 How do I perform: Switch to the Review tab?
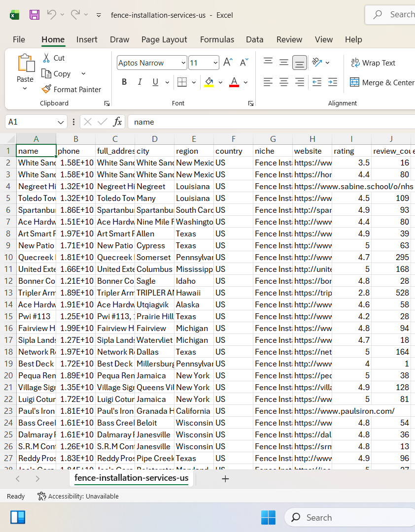point(289,40)
